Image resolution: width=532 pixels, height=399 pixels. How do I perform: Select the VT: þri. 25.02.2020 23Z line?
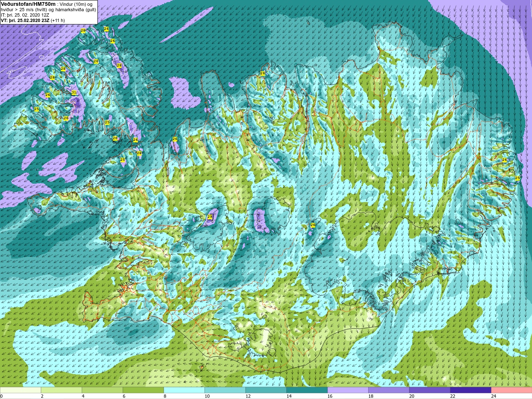pyautogui.click(x=33, y=20)
